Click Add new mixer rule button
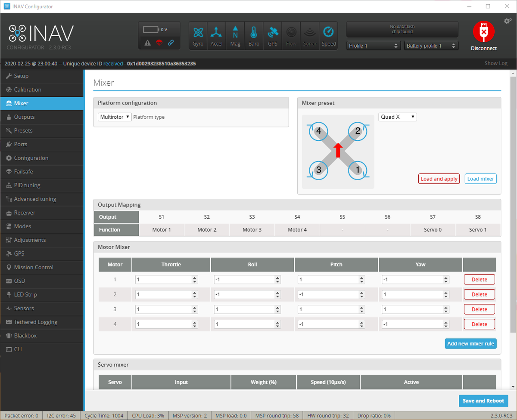 pyautogui.click(x=470, y=344)
